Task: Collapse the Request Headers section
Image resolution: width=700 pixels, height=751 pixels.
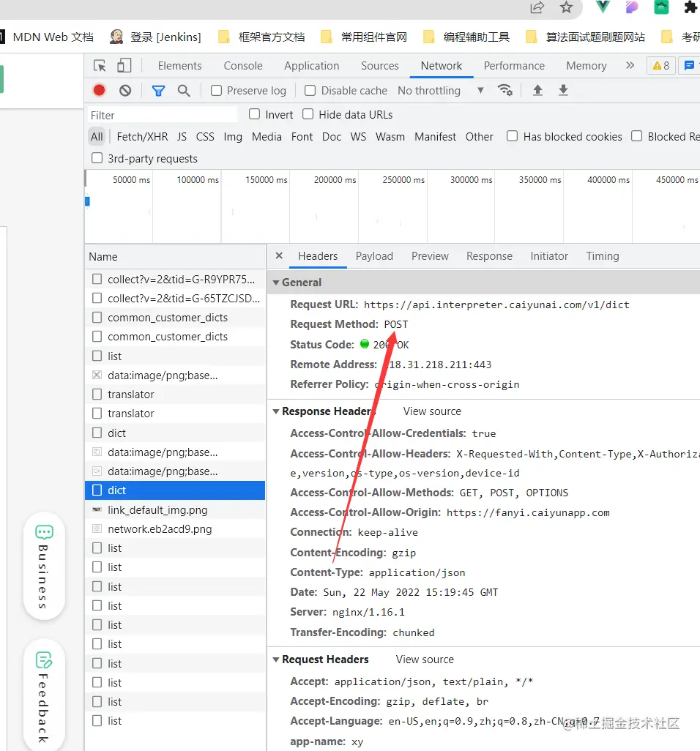Action: click(x=276, y=660)
